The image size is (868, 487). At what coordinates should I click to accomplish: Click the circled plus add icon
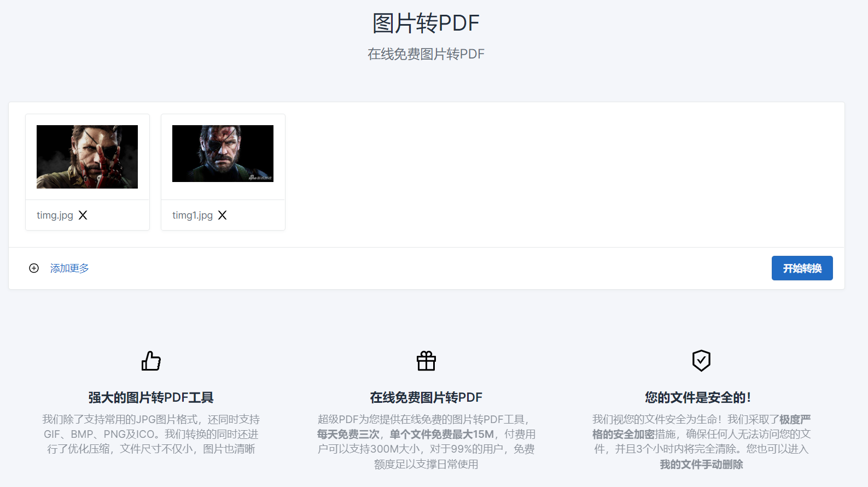coord(34,268)
